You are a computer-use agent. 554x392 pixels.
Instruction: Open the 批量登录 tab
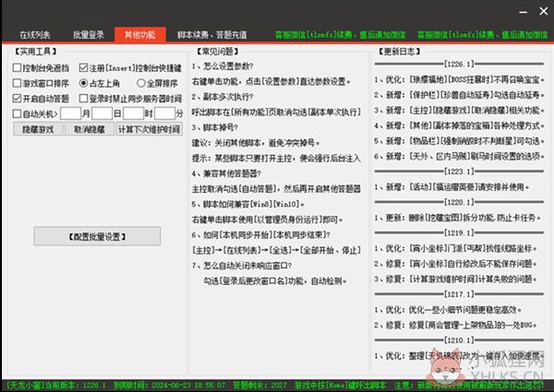pyautogui.click(x=89, y=34)
